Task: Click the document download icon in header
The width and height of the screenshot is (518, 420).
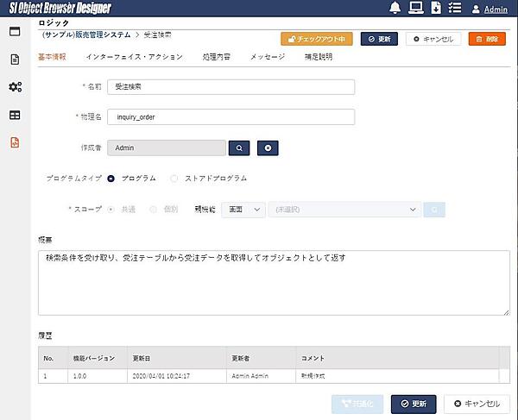Action: point(436,9)
